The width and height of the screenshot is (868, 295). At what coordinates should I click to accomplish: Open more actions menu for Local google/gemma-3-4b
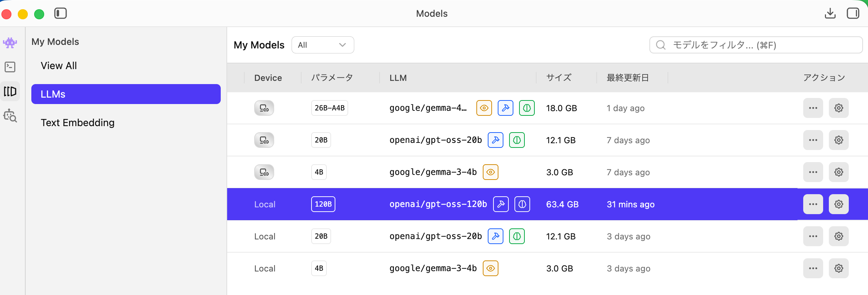click(813, 268)
